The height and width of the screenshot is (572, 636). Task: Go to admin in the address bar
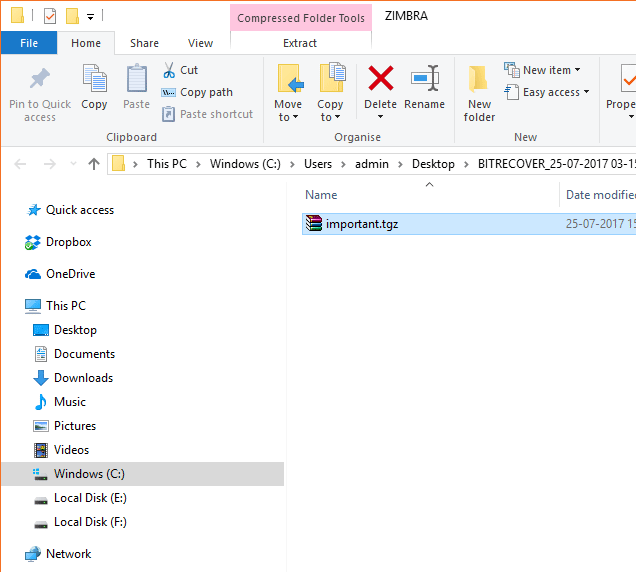(x=372, y=164)
